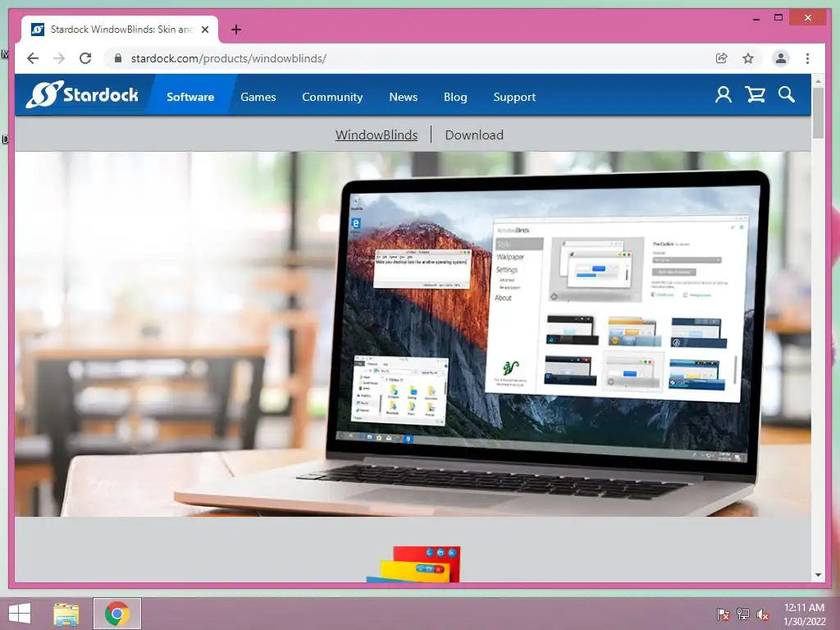
Task: Click the laptop hero image
Action: pos(413,335)
